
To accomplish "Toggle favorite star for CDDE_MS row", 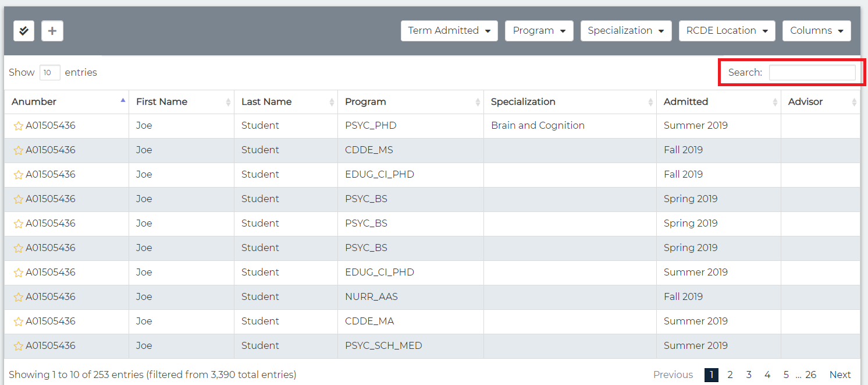I will [19, 150].
